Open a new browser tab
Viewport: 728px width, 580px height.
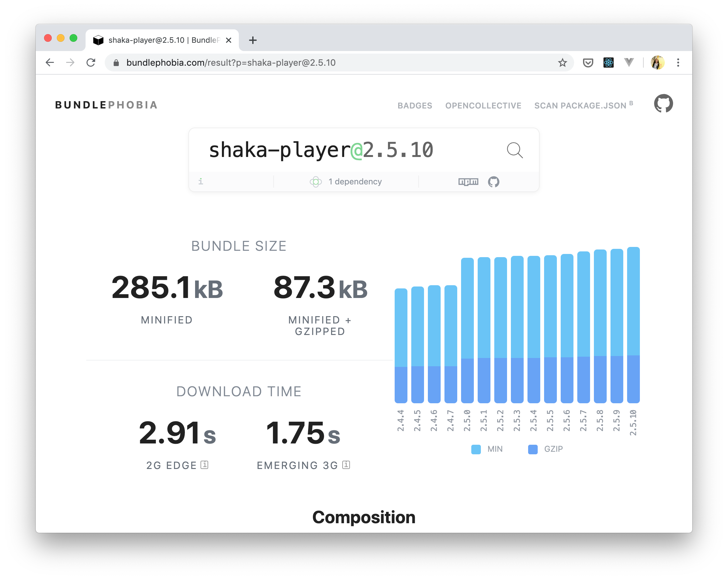coord(253,40)
